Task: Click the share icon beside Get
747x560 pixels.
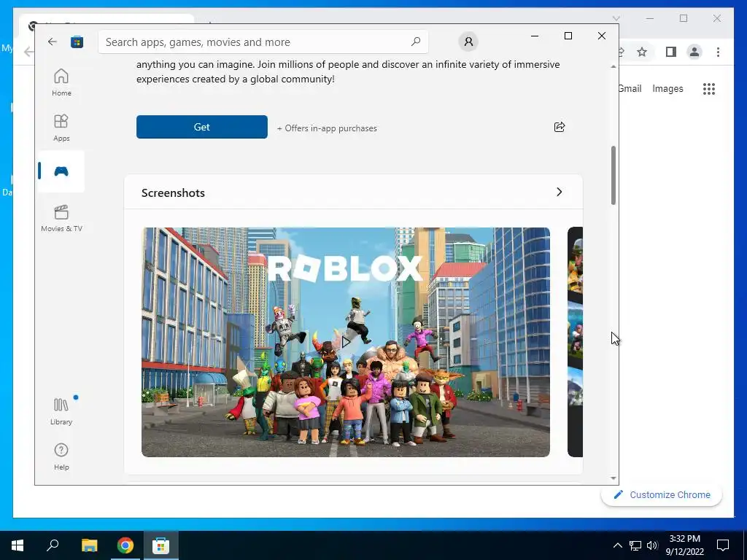Action: coord(560,127)
